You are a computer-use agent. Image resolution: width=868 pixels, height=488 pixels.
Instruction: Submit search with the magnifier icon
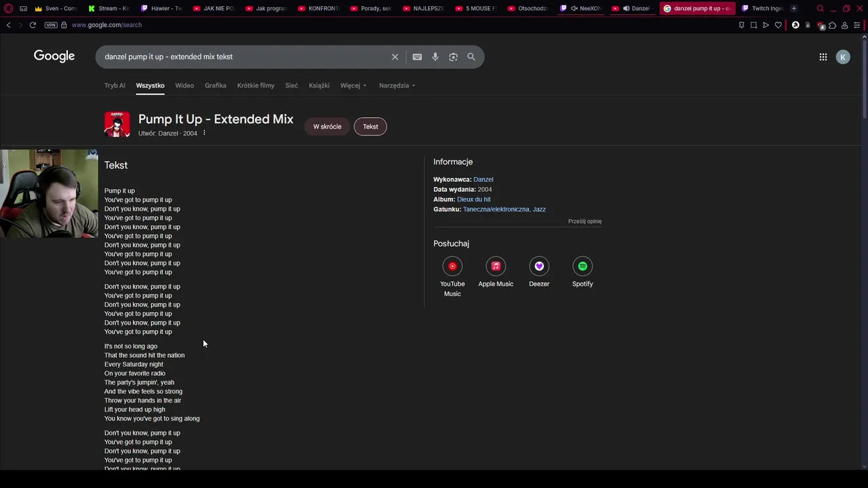[x=471, y=57]
